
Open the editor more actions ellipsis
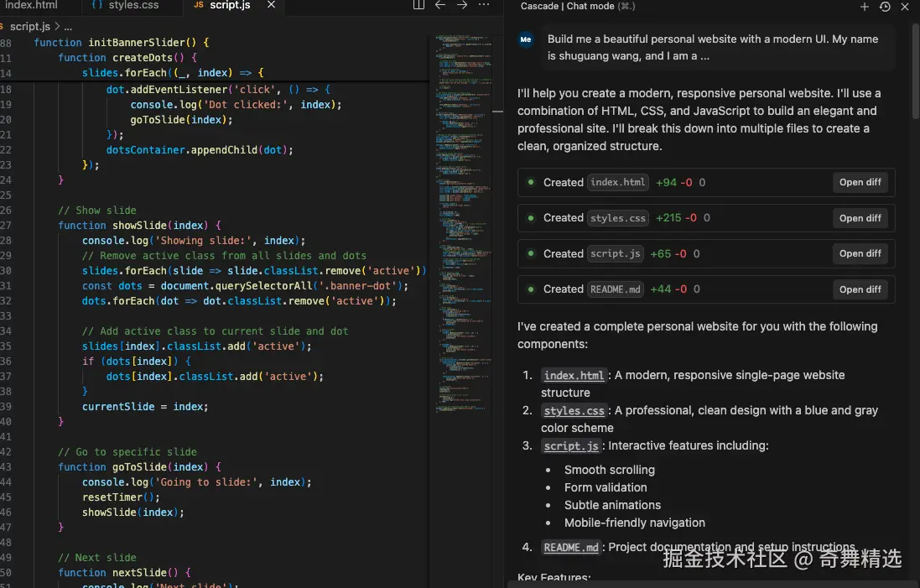coord(484,5)
